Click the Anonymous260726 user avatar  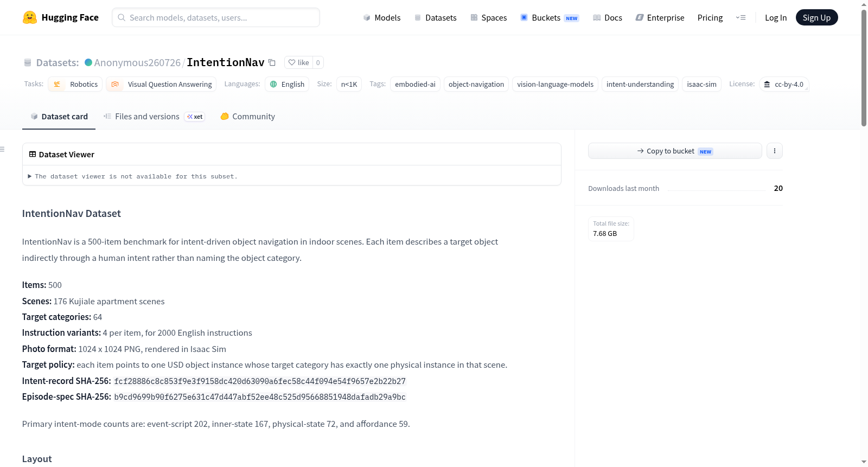pos(88,62)
